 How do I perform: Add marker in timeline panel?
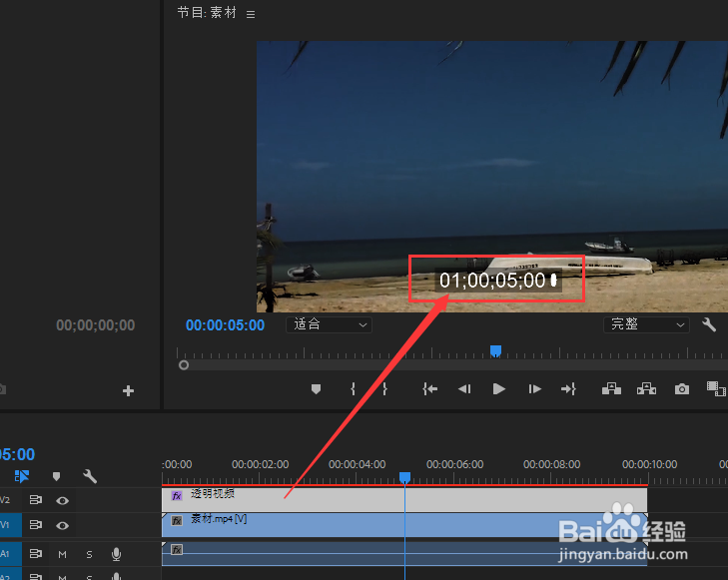[56, 476]
